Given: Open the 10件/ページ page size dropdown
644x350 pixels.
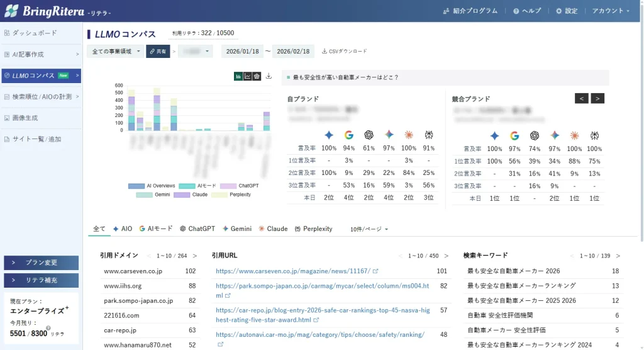Looking at the screenshot, I should coord(369,229).
